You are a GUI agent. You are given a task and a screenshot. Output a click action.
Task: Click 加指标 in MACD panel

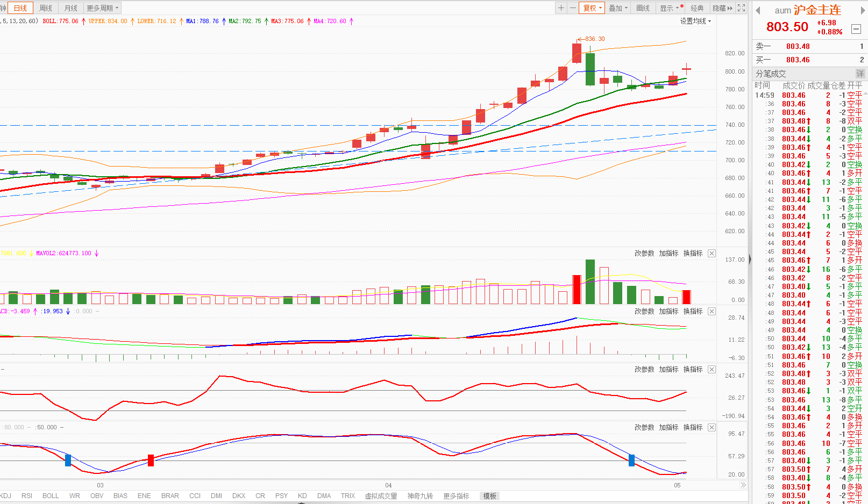[x=668, y=311]
